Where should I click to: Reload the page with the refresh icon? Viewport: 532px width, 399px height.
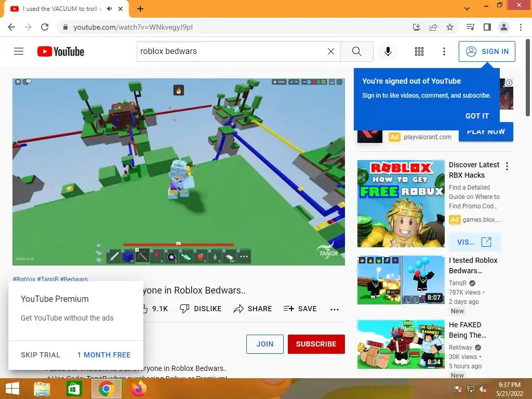45,27
